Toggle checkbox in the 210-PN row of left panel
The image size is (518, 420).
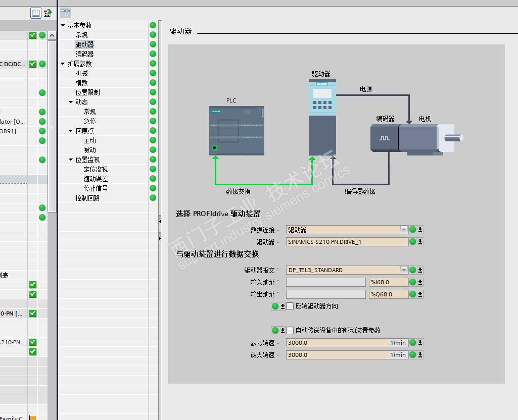tap(33, 342)
